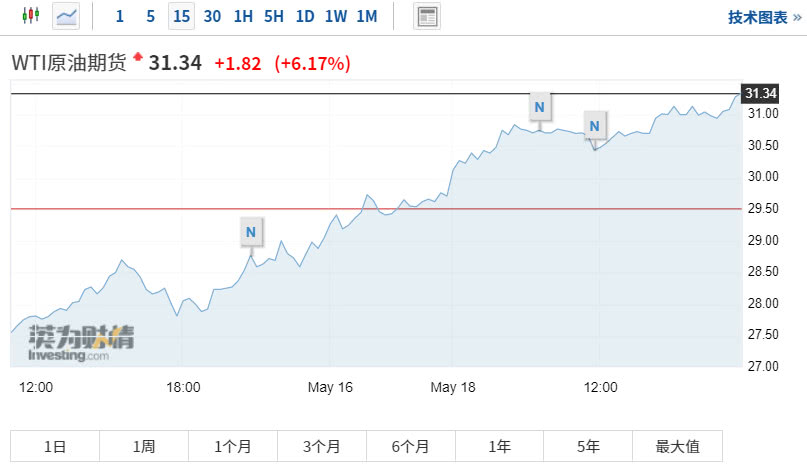Select the 1W interval

[x=336, y=16]
